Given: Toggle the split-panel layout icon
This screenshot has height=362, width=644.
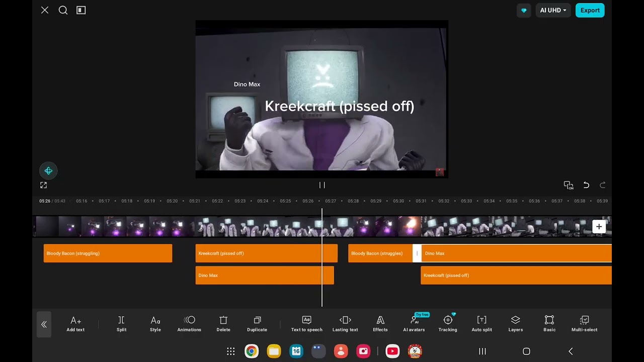Looking at the screenshot, I should 81,10.
